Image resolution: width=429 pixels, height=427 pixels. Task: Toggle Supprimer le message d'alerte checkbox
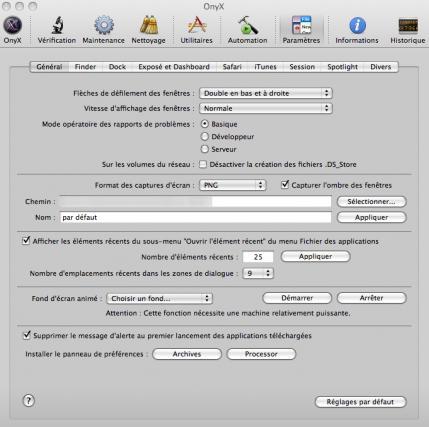tap(26, 335)
